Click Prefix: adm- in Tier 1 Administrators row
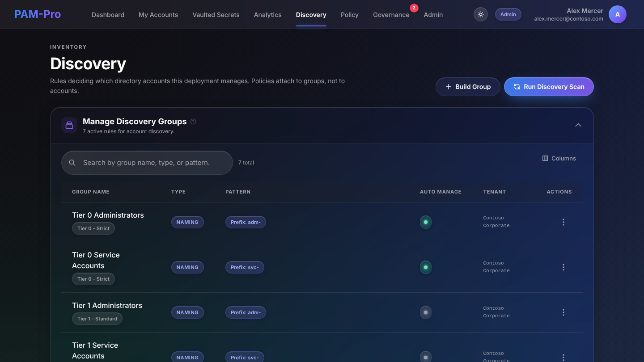Screen dimensions: 644x362 246,312
